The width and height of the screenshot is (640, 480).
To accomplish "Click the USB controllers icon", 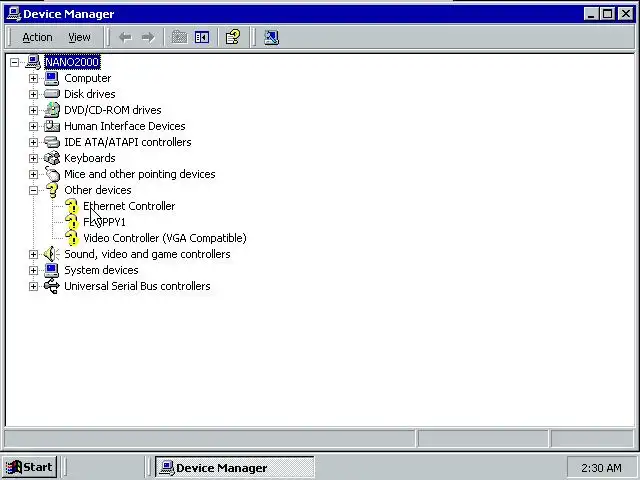I will coord(52,286).
